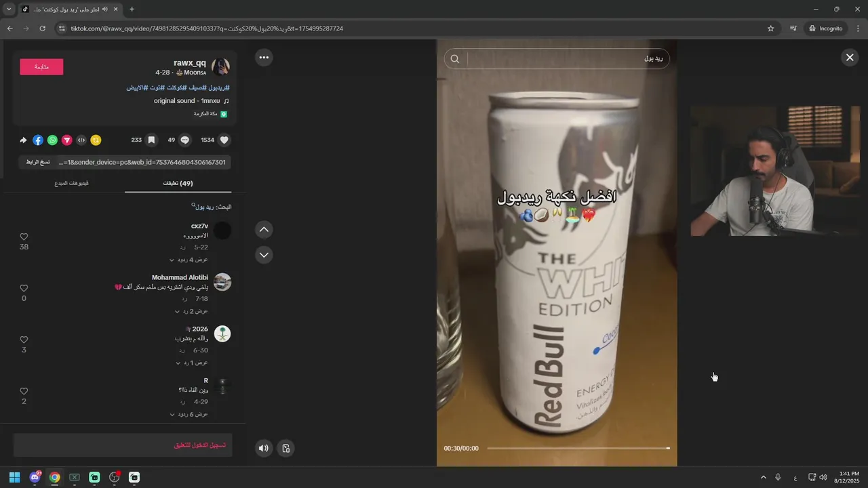The height and width of the screenshot is (488, 868).
Task: Share the video to WhatsApp
Action: coord(52,140)
